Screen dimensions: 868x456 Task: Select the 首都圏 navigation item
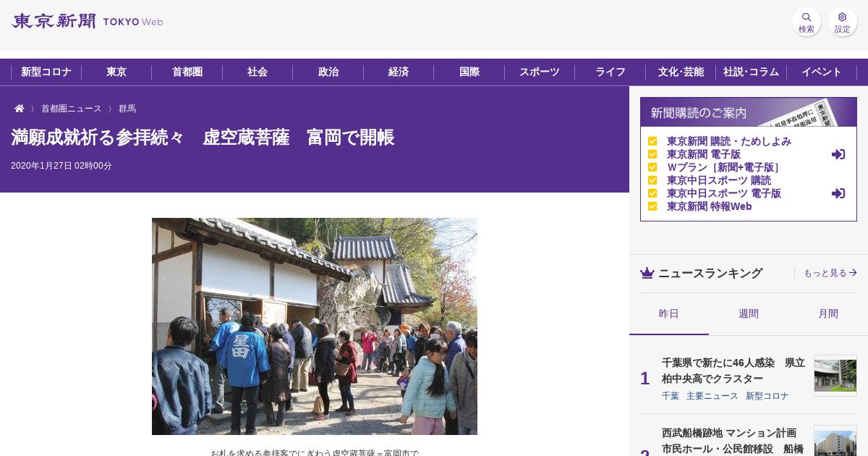(187, 72)
